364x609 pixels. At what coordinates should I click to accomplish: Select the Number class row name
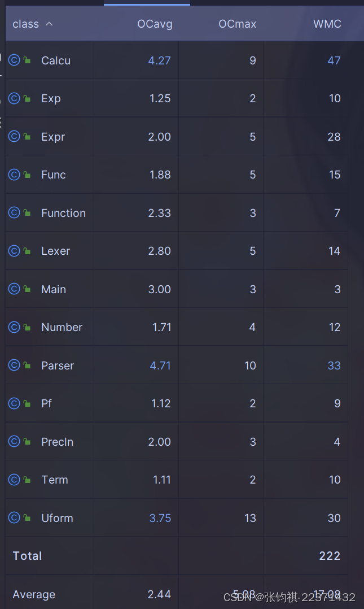(62, 327)
